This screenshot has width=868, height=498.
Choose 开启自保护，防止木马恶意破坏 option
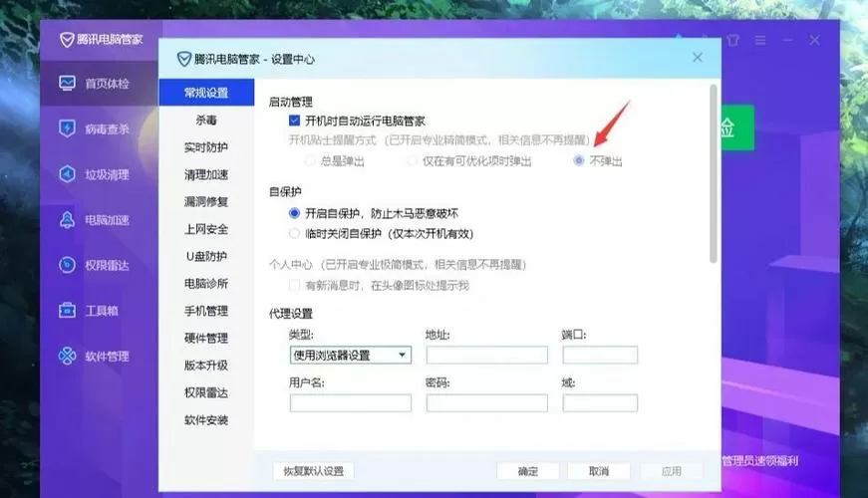pos(295,213)
